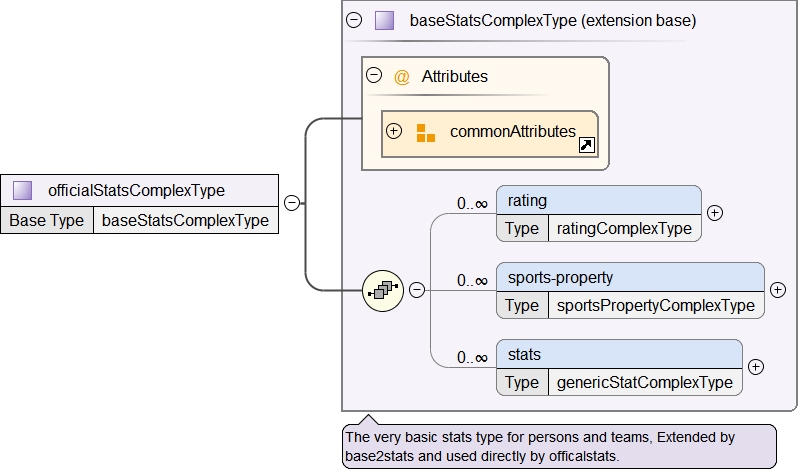This screenshot has width=799, height=472.
Task: Select the stats element name
Action: tap(525, 354)
